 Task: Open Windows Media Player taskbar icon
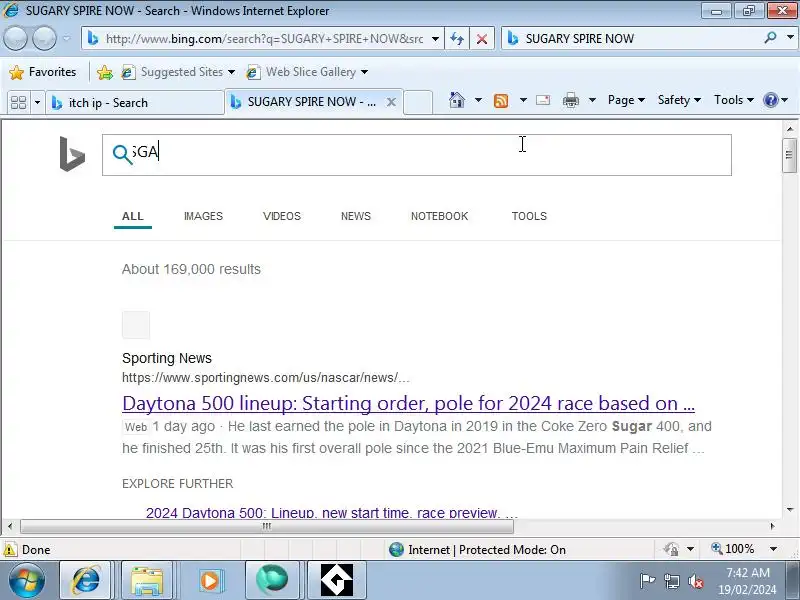(x=209, y=580)
